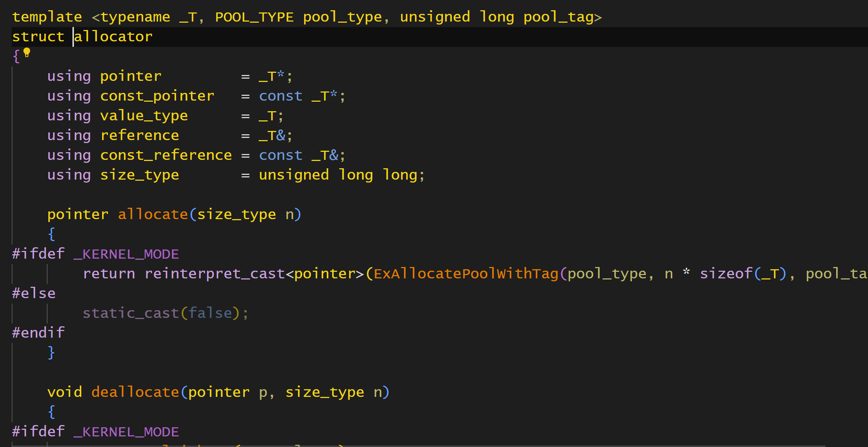
Task: Click the ExAllocatePoolWithTag function call
Action: (466, 274)
